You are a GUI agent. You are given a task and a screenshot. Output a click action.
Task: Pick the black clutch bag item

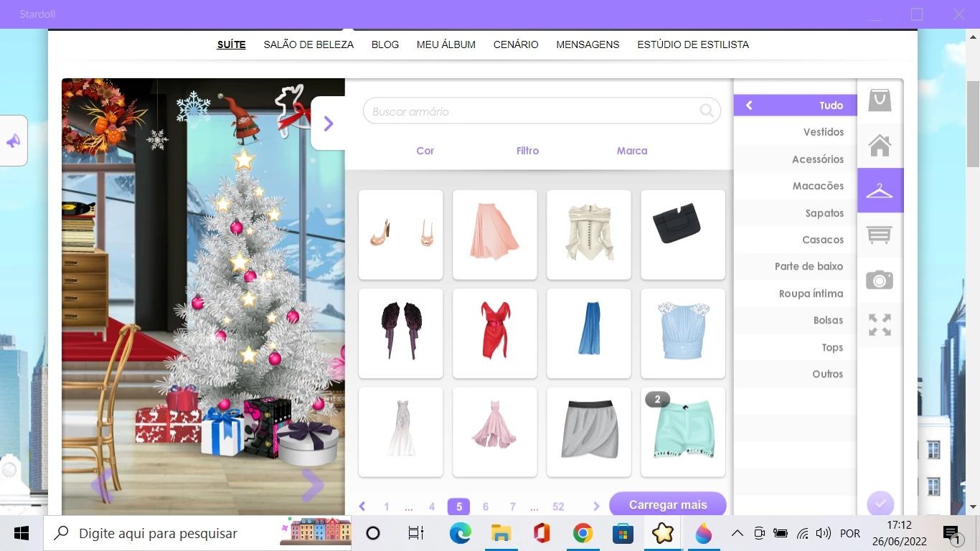(x=683, y=235)
